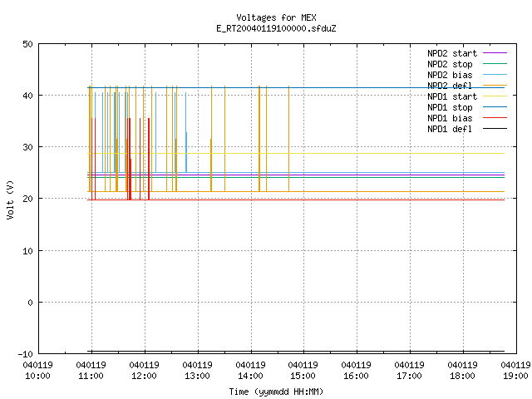Click the 040119 12:00 time tick label
This screenshot has width=532, height=399.
[144, 371]
